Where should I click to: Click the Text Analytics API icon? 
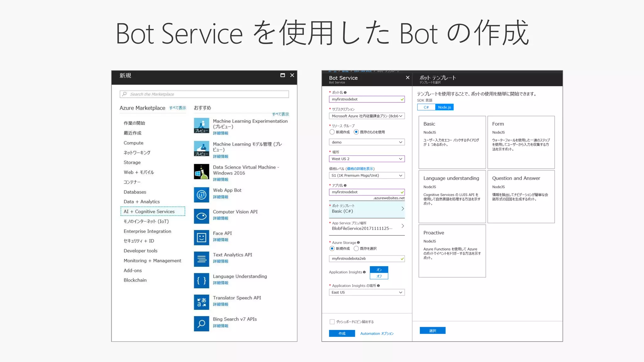pos(201,259)
